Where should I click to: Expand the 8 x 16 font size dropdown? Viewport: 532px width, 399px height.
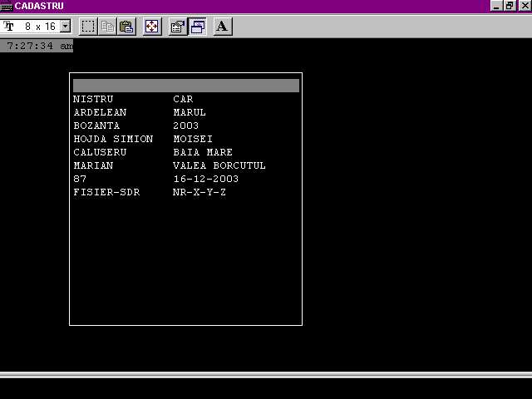pos(66,27)
